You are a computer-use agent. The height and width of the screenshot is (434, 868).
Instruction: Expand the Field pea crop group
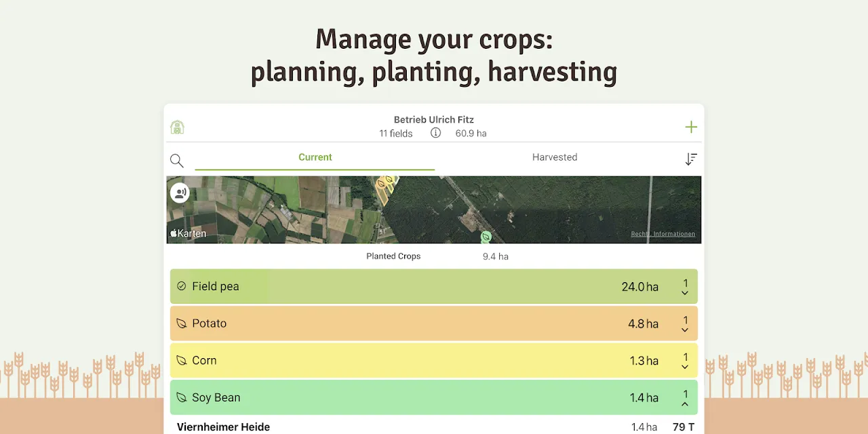(x=685, y=287)
